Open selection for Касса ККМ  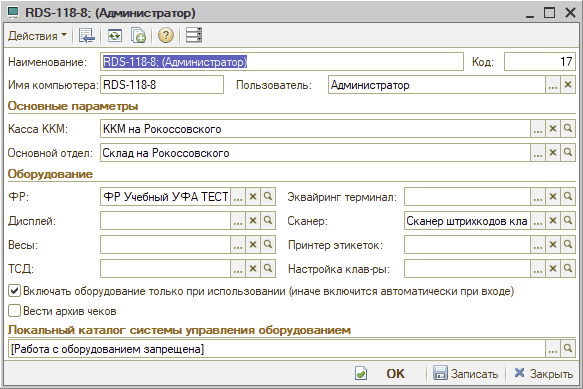point(538,129)
